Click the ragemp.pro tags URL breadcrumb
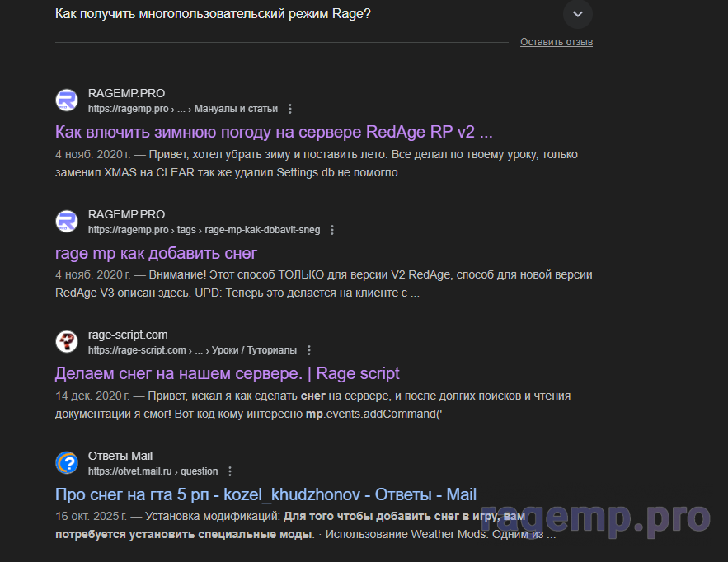Viewport: 728px width, 562px height. pos(204,230)
